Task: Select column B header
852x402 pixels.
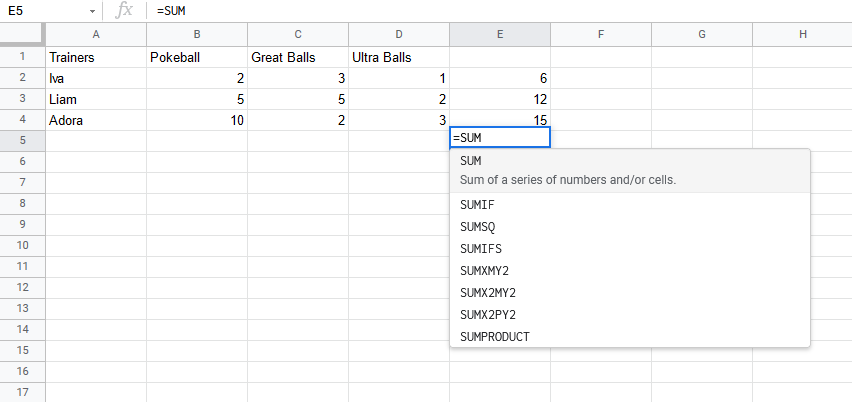Action: (x=197, y=35)
